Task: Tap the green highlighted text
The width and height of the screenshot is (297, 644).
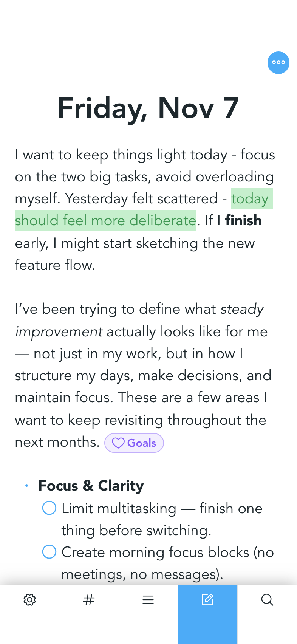Action: point(106,220)
